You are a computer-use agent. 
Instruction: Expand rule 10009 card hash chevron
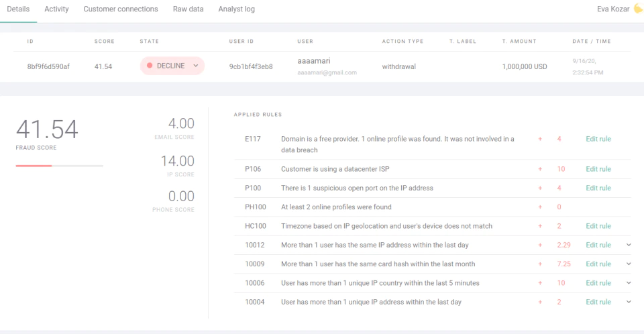click(629, 264)
